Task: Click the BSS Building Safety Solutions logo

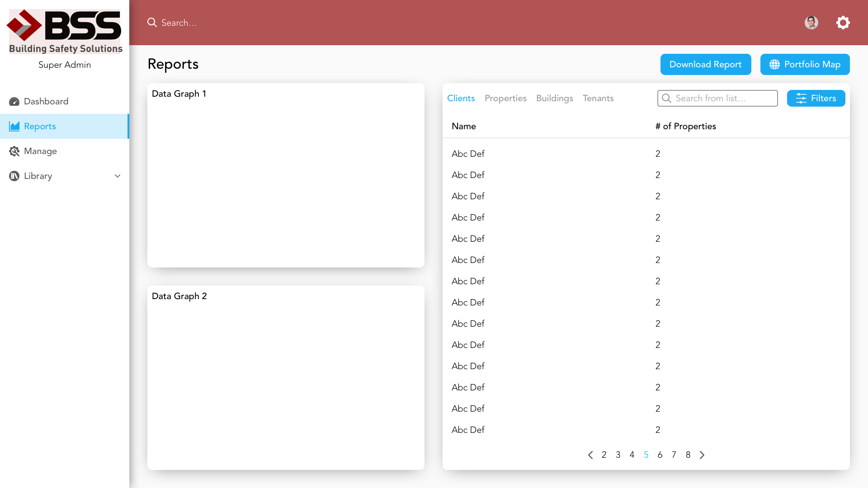Action: [x=65, y=31]
